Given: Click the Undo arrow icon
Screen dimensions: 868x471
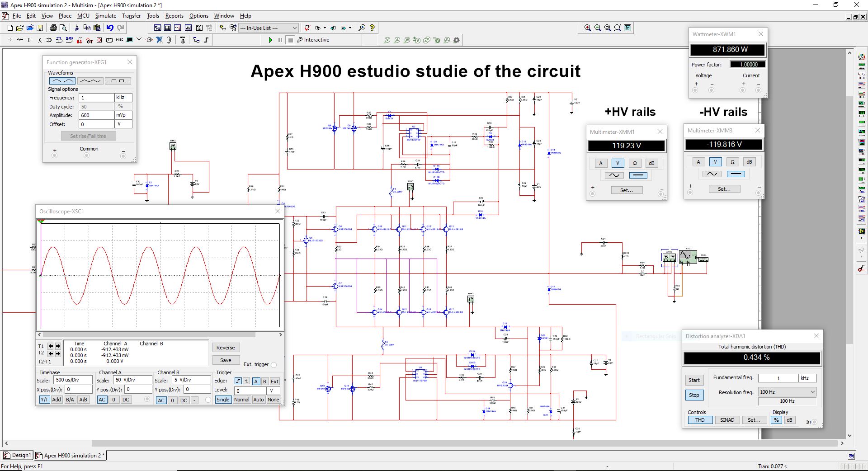Looking at the screenshot, I should (110, 28).
